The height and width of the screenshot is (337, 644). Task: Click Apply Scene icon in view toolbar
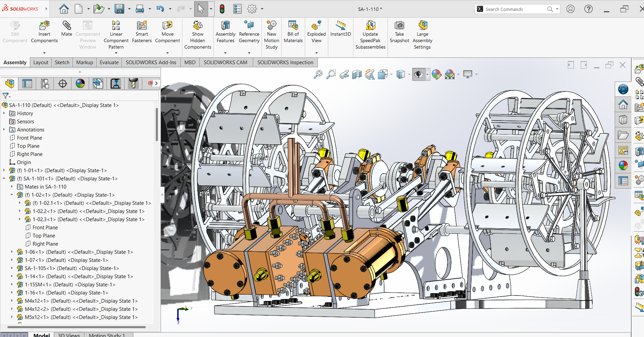pyautogui.click(x=450, y=74)
